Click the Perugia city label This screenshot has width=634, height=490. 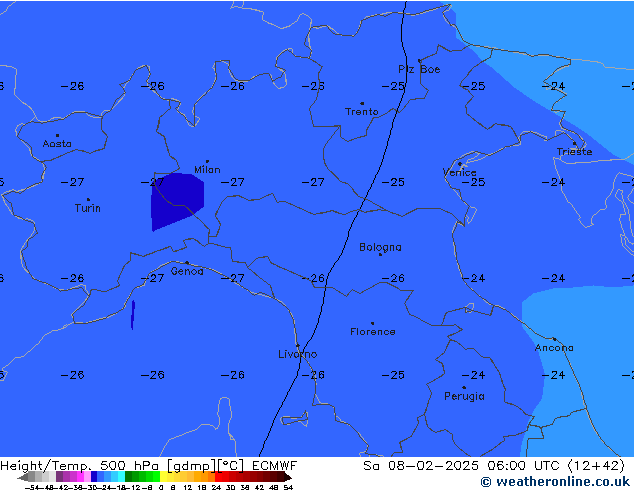pyautogui.click(x=464, y=396)
